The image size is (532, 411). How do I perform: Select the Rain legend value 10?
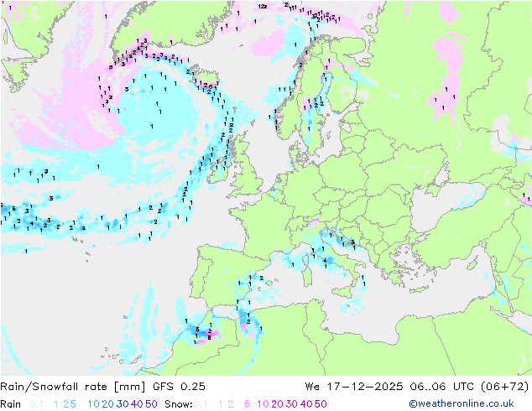tap(93, 404)
